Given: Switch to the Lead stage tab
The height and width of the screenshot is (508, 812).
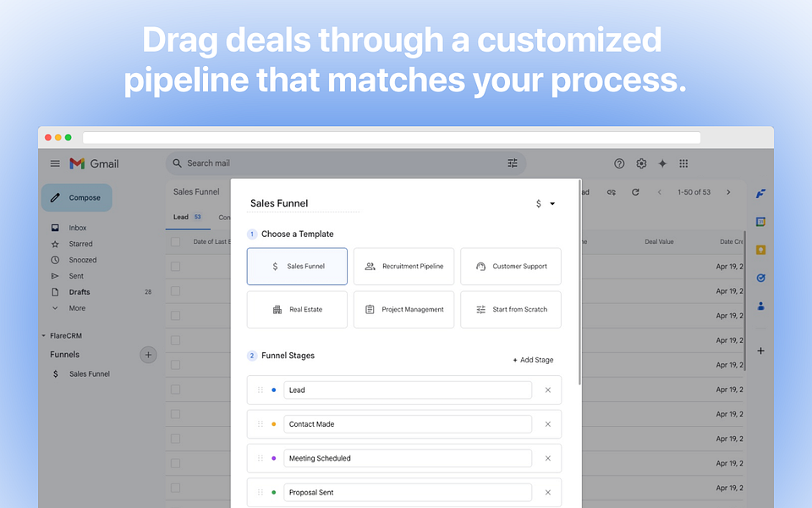Looking at the screenshot, I should 188,218.
